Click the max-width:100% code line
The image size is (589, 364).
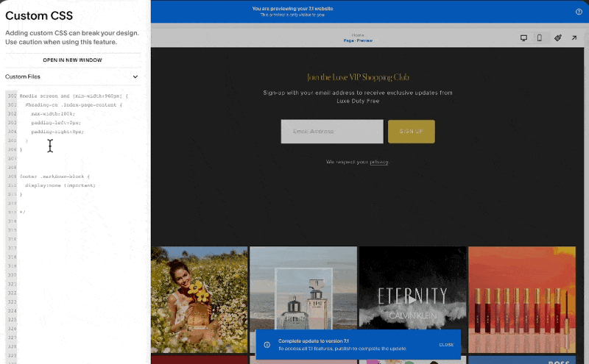[x=53, y=114]
